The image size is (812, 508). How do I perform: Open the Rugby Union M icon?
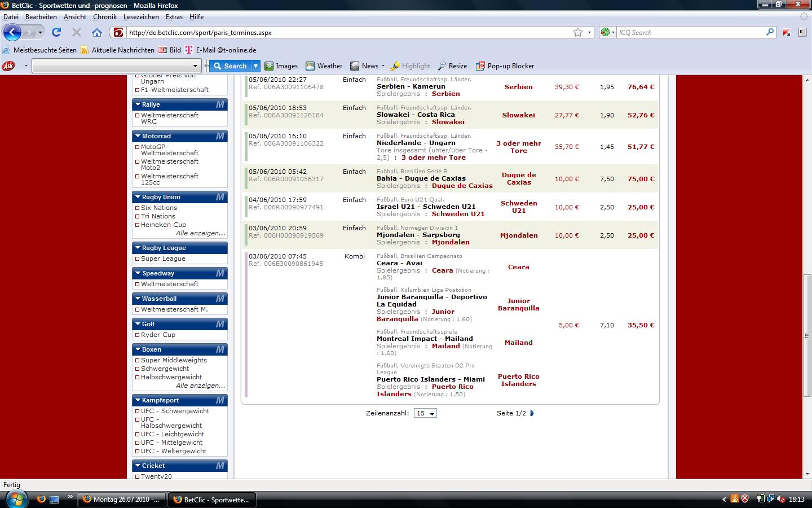pos(220,197)
